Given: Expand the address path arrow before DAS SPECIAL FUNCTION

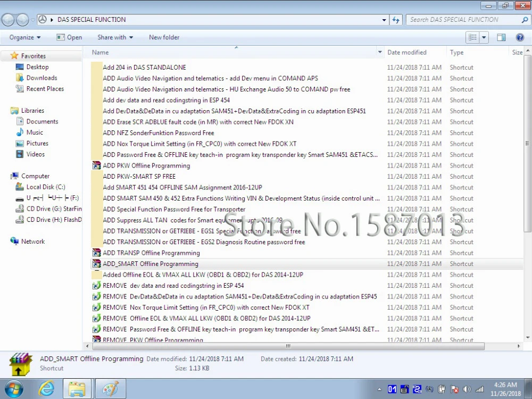Looking at the screenshot, I should point(52,20).
